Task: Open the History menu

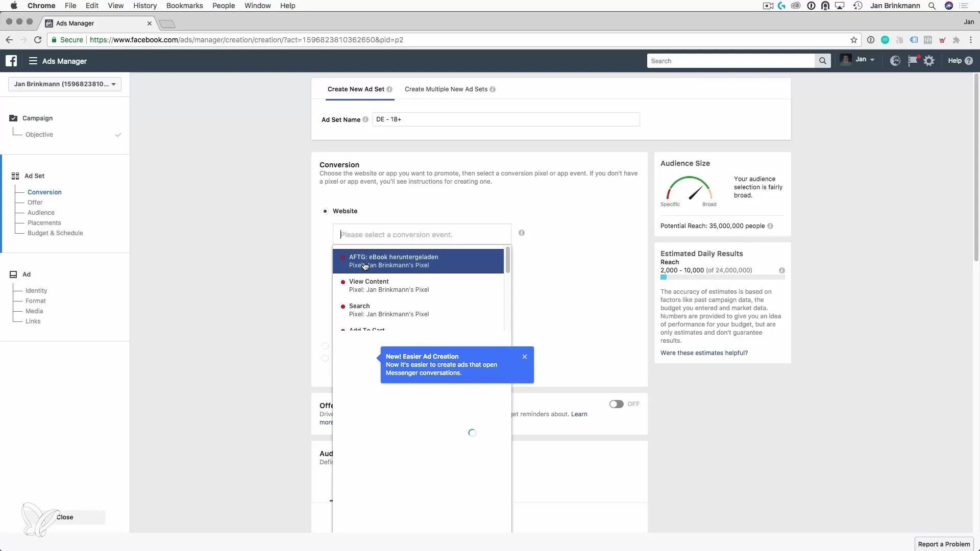Action: coord(145,6)
